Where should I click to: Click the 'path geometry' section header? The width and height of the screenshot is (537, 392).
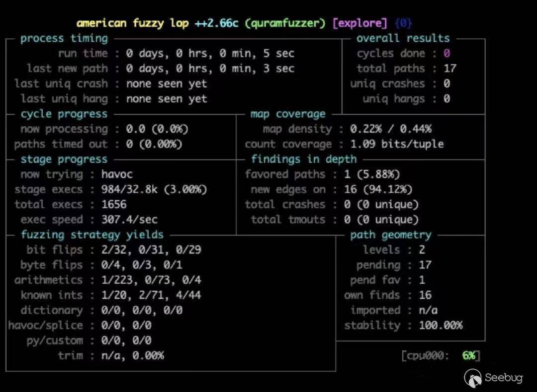(x=391, y=235)
